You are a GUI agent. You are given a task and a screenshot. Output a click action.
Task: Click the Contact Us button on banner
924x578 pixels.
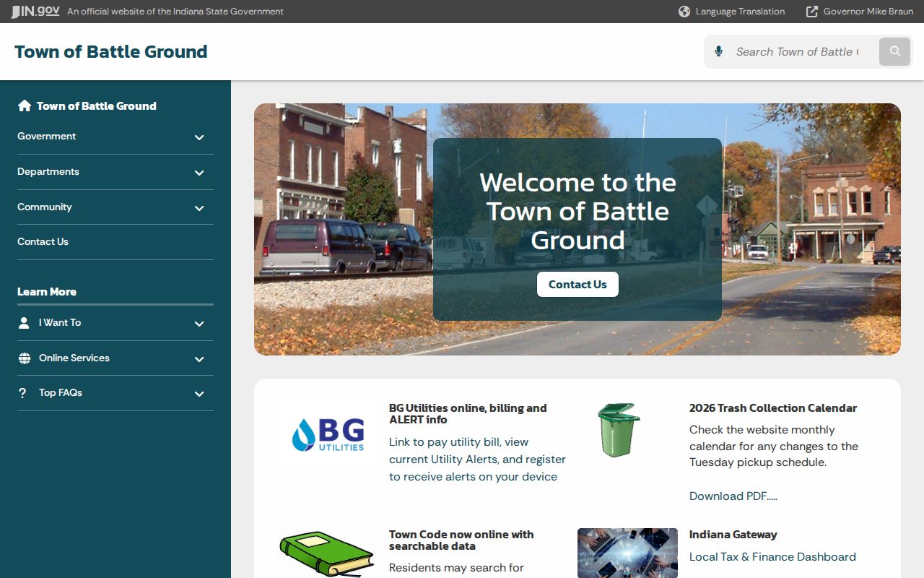577,284
